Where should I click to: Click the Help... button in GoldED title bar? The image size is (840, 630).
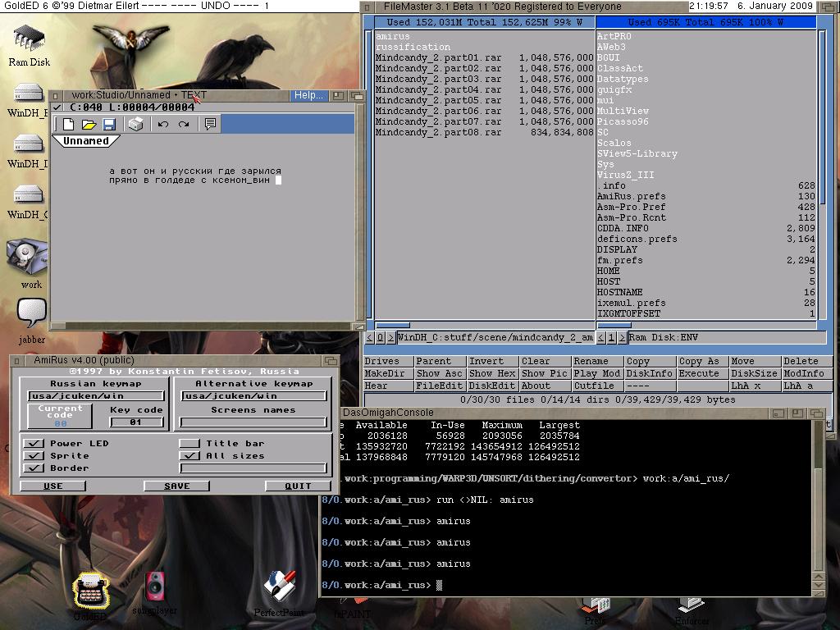pos(308,95)
